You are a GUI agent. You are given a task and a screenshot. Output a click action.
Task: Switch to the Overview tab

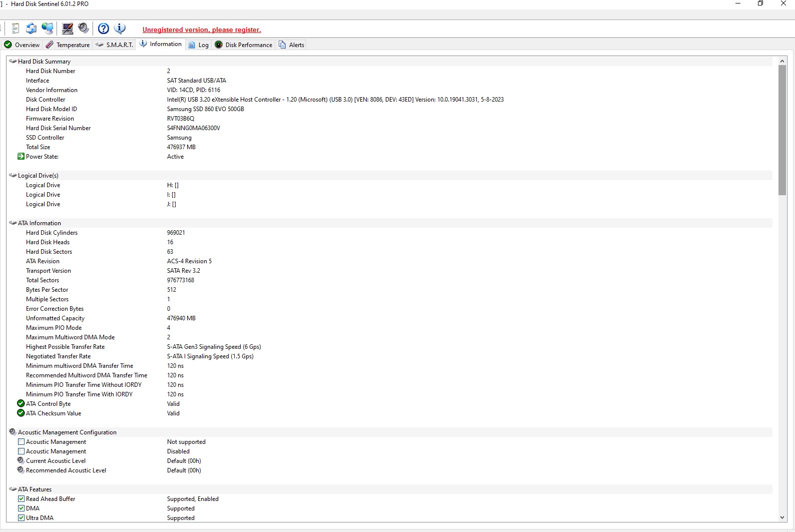click(x=22, y=45)
